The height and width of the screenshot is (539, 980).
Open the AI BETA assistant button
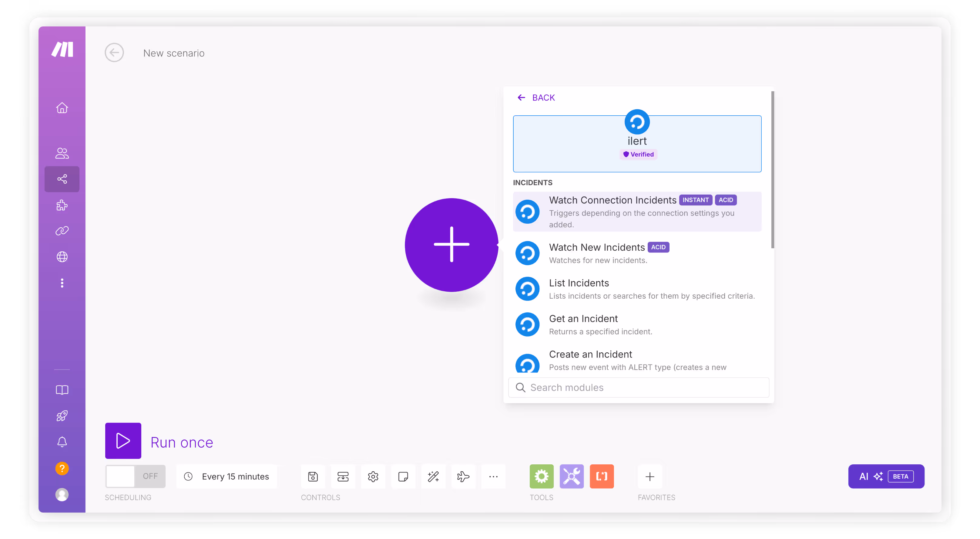(886, 476)
